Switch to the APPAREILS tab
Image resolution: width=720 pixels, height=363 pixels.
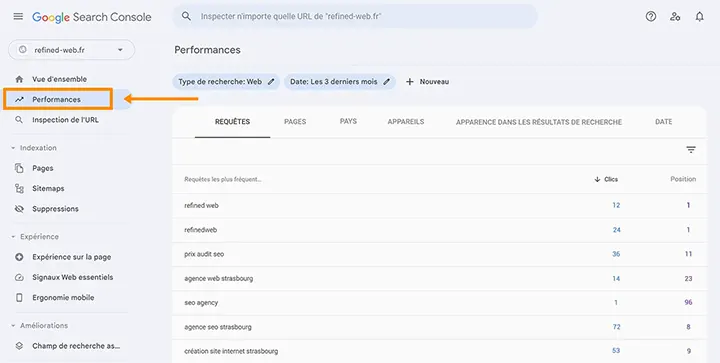click(x=405, y=122)
